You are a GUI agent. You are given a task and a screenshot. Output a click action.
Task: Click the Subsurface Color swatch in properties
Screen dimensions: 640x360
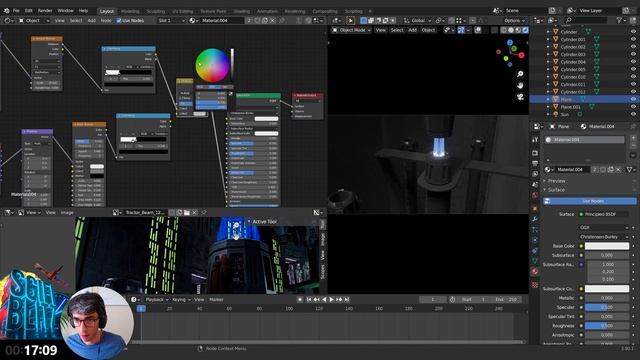click(607, 289)
